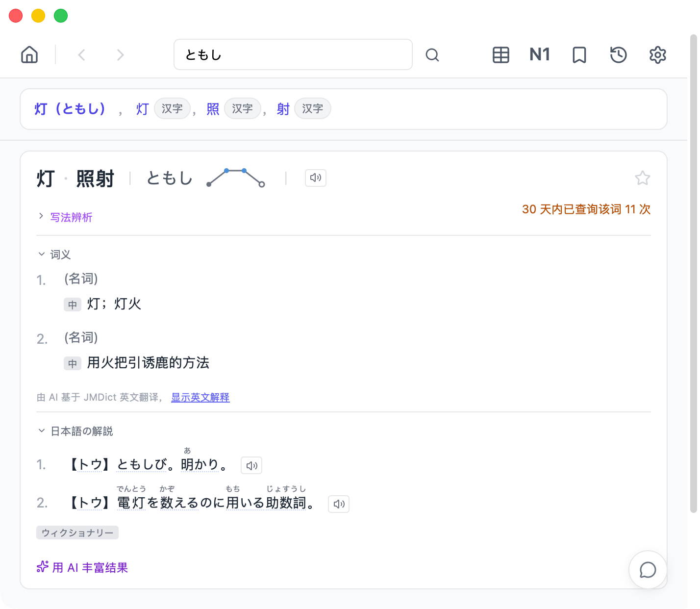
Task: Select the 灯（ともし）result link
Action: [71, 109]
